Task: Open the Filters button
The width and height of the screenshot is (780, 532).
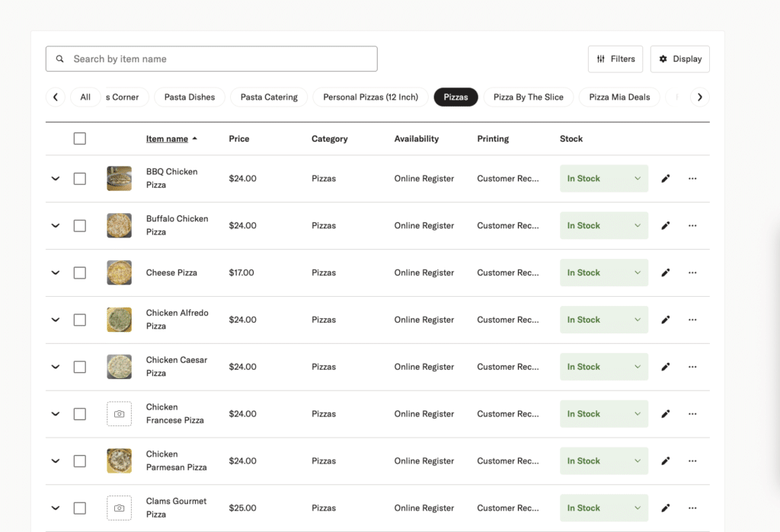Action: pos(615,59)
